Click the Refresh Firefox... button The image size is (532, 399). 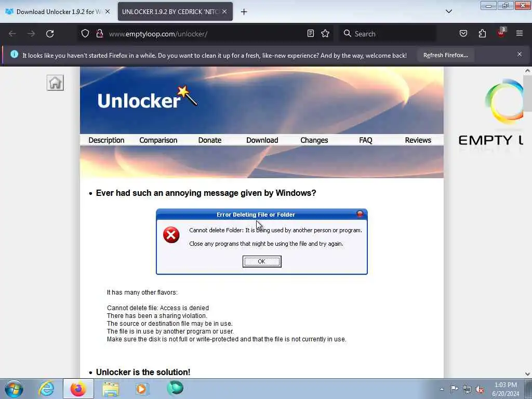pos(445,55)
